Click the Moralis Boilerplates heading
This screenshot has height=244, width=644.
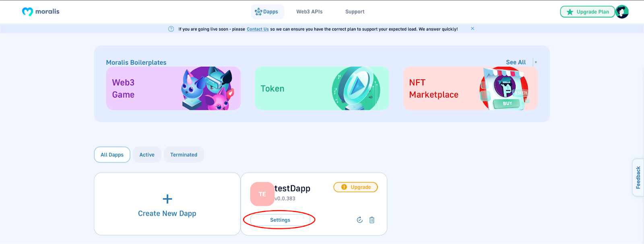[x=136, y=62]
